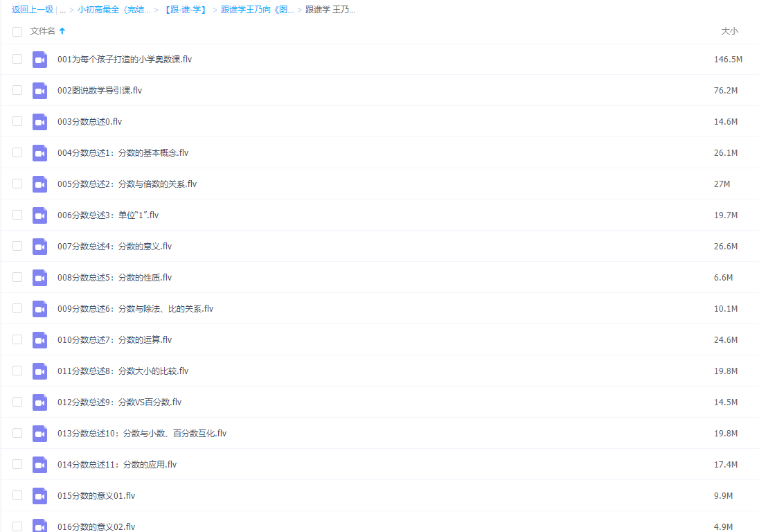Click the video icon for 005分数总述2
Screen dimensions: 759x532
39,184
